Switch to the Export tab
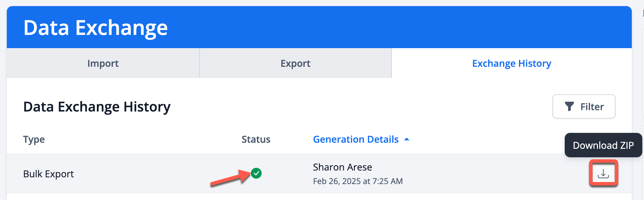Viewport: 644px width, 200px height. click(296, 63)
